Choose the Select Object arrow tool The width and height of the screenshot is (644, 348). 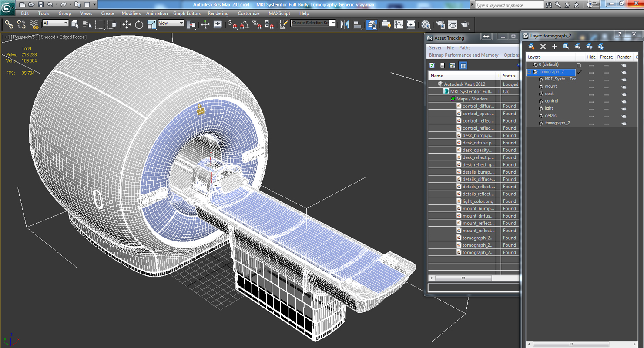pyautogui.click(x=75, y=24)
